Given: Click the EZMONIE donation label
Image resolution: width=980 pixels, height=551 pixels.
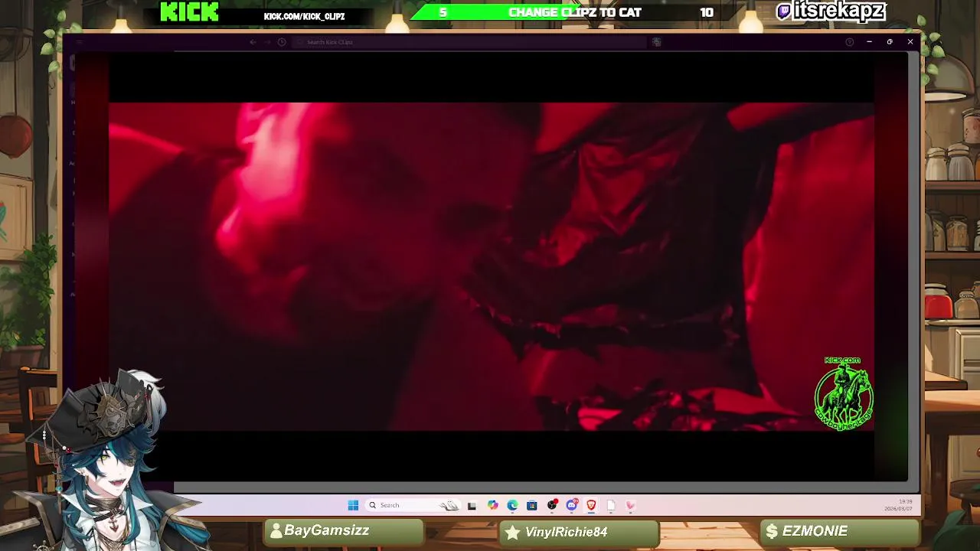Looking at the screenshot, I should pyautogui.click(x=840, y=532).
